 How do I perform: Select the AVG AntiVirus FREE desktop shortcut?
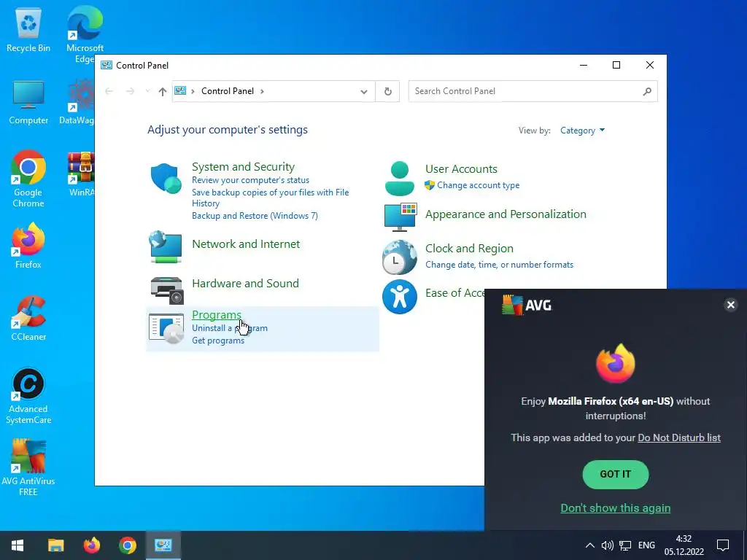[x=28, y=467]
